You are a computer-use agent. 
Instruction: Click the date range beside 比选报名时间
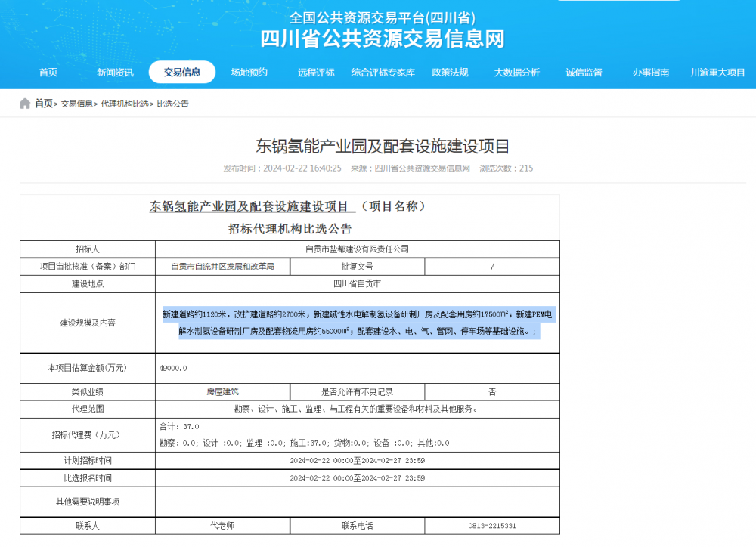(x=358, y=478)
